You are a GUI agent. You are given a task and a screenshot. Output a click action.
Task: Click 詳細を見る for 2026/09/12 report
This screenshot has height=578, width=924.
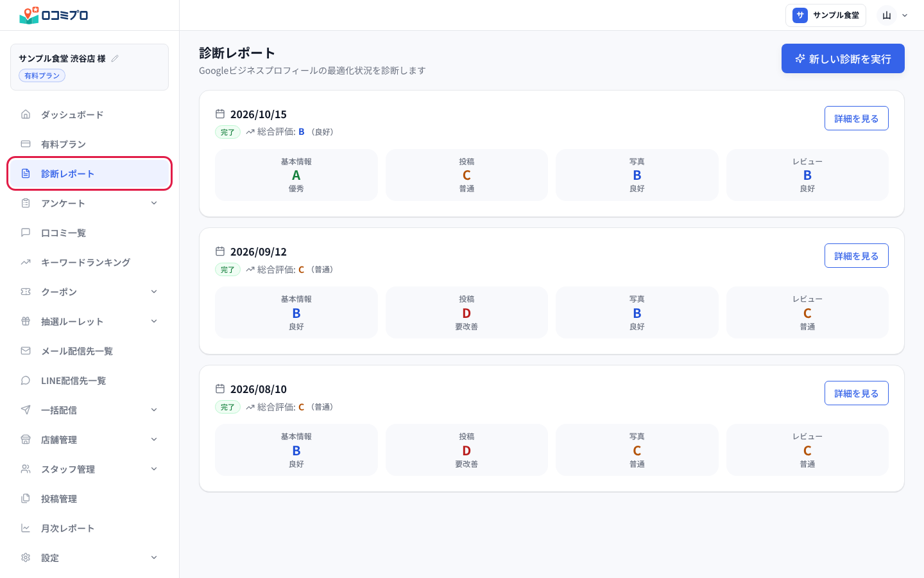pos(857,256)
